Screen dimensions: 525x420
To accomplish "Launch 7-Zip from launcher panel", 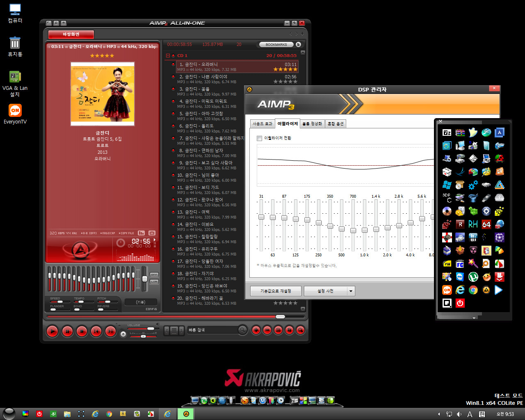I will point(447,132).
